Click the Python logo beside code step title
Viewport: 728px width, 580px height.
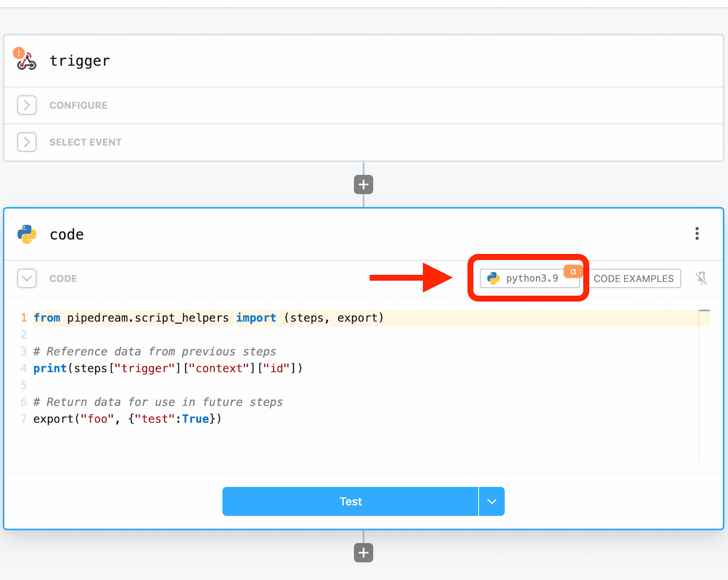pyautogui.click(x=27, y=234)
